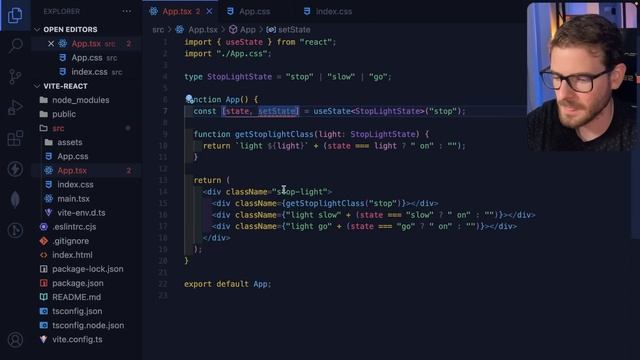The width and height of the screenshot is (640, 360).
Task: Open README.md file
Action: tap(76, 297)
